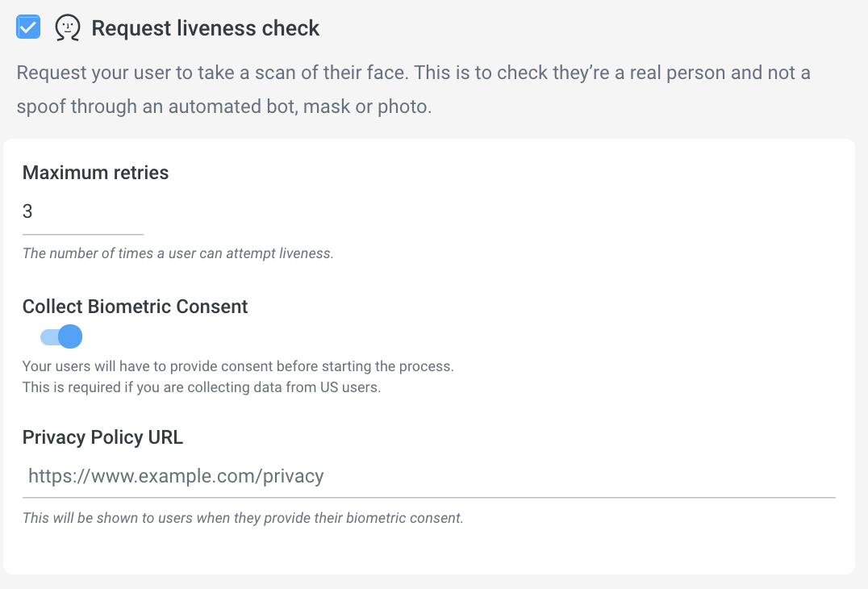The image size is (868, 589).
Task: Click the liveness check description paragraph
Action: pos(414,89)
